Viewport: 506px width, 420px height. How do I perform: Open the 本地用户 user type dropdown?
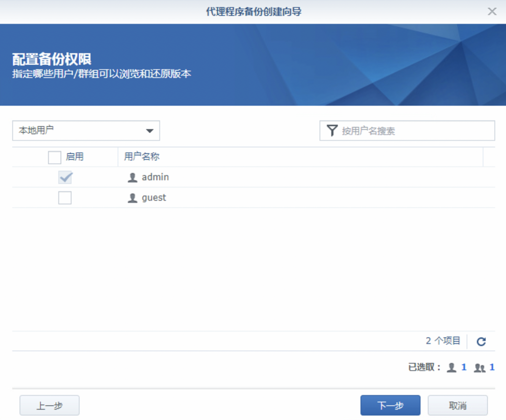click(86, 131)
